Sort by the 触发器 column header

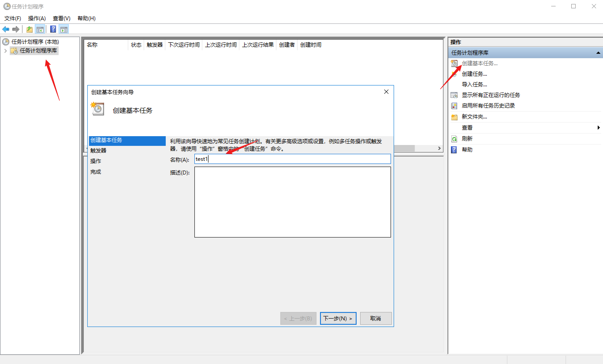155,45
